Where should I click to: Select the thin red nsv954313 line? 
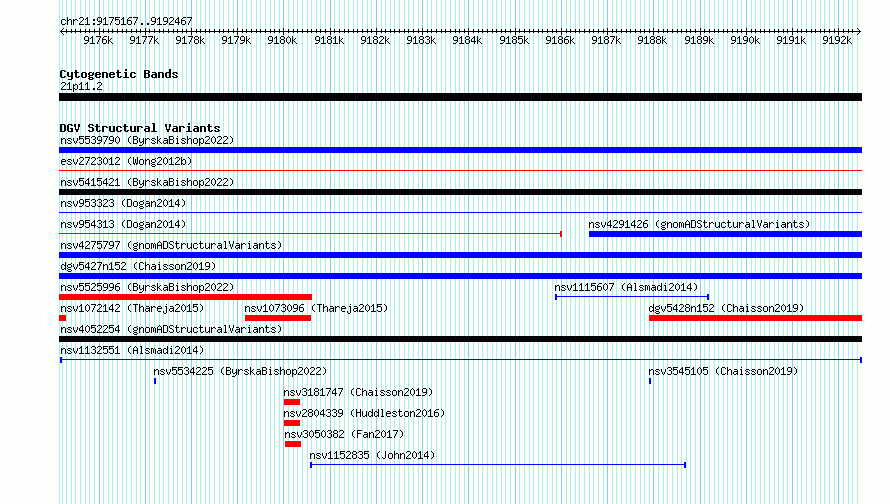[310, 233]
